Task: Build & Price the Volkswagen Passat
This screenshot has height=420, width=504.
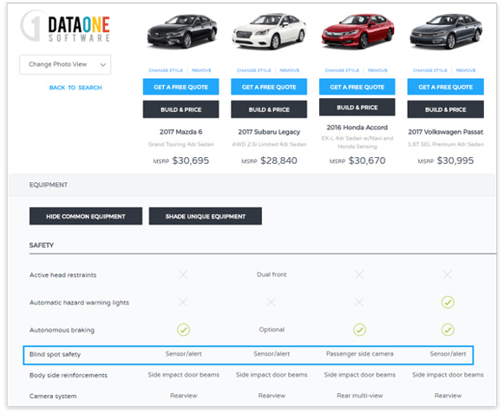Action: click(446, 109)
